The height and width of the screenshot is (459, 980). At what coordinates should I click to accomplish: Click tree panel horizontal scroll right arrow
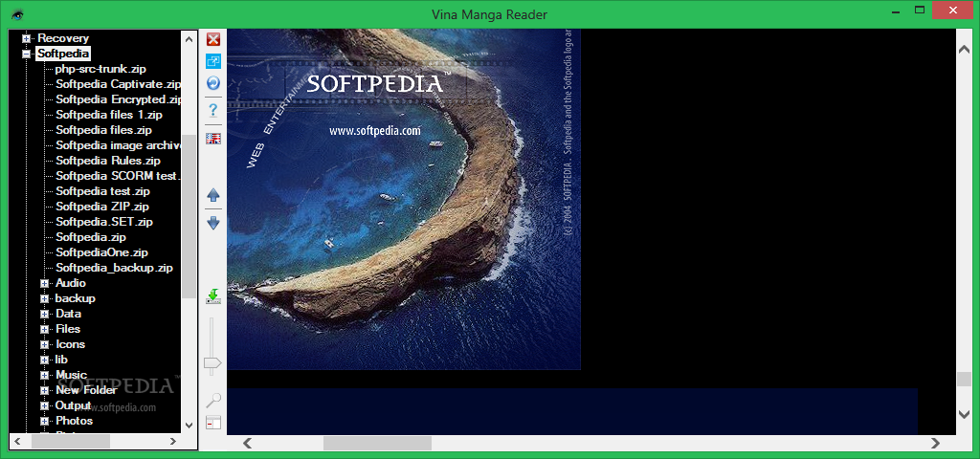(x=173, y=442)
